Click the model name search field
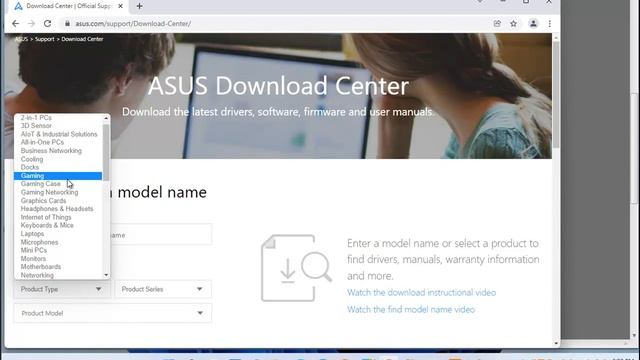 coord(161,235)
